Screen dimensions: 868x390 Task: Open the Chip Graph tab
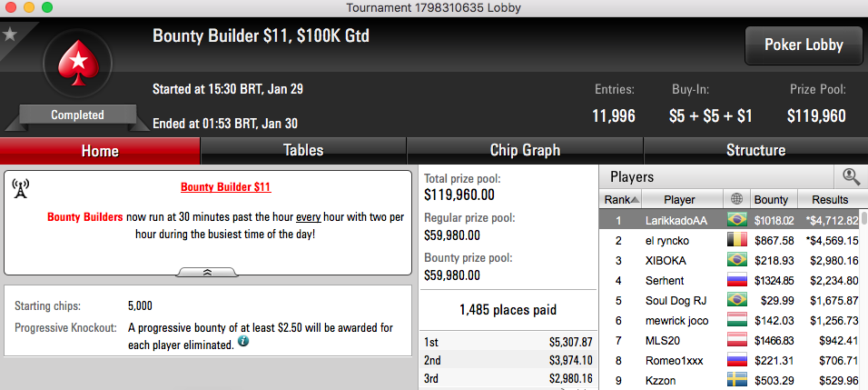point(525,151)
